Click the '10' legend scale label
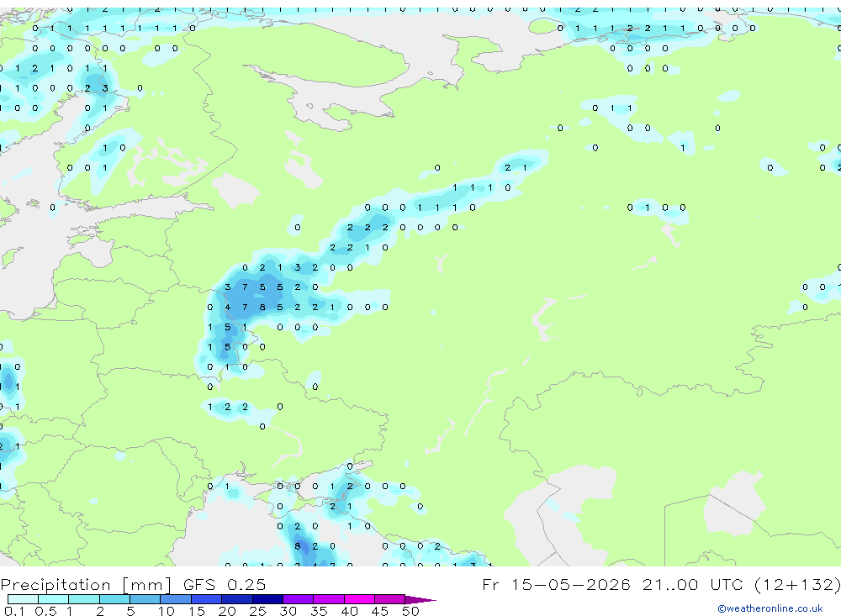This screenshot has width=841, height=616. pos(166,611)
